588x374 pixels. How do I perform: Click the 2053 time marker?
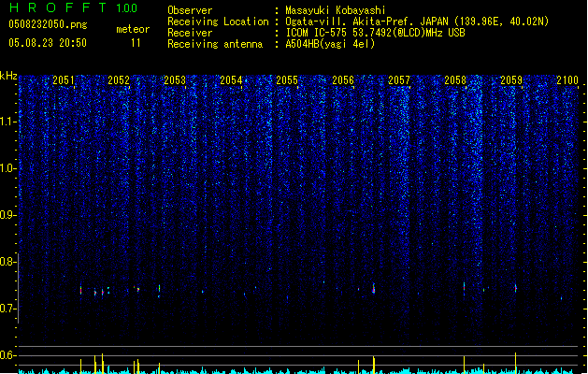point(175,80)
